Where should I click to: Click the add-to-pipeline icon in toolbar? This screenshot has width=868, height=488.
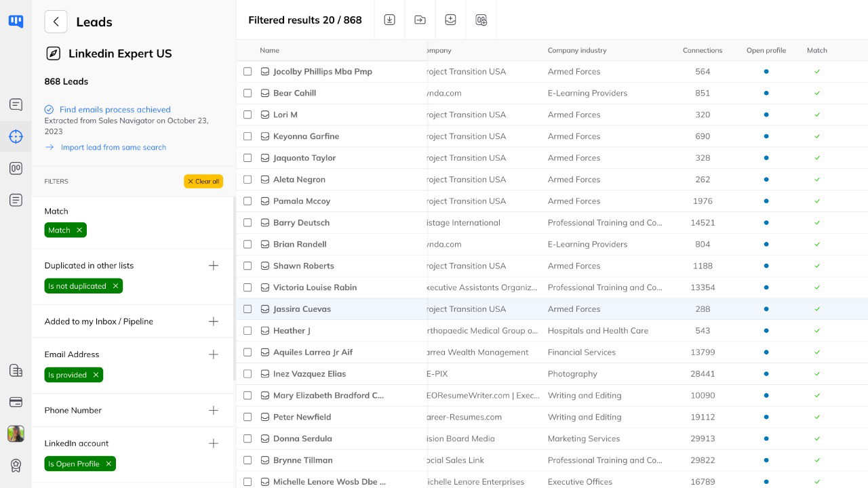pyautogui.click(x=481, y=20)
